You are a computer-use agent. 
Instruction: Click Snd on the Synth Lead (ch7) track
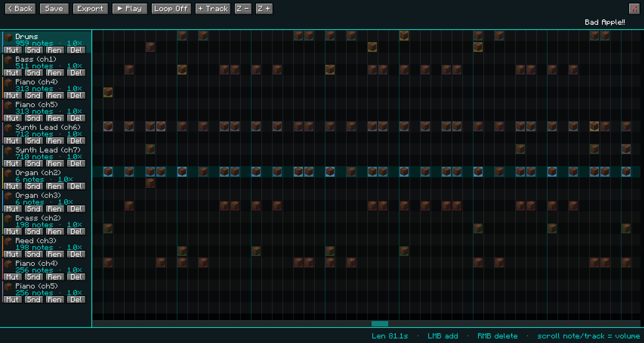(x=34, y=164)
